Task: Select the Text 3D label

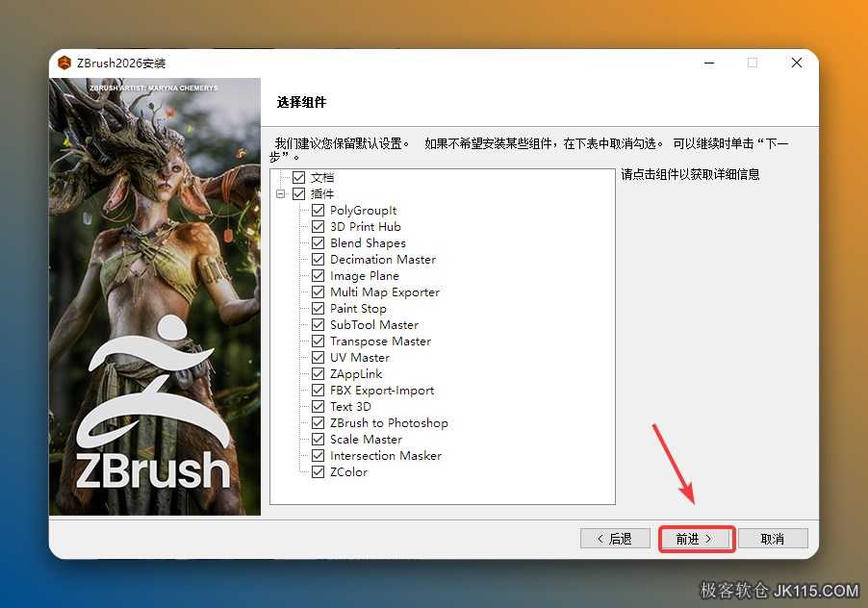Action: 350,406
